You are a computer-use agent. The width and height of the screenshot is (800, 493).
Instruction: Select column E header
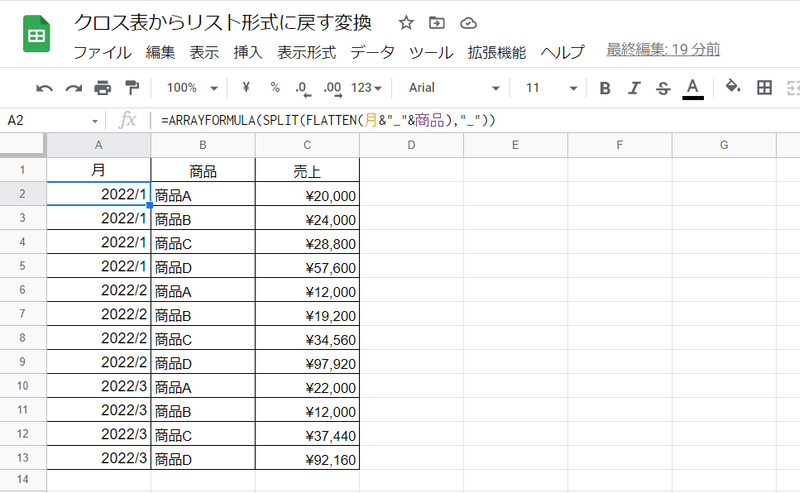(515, 145)
